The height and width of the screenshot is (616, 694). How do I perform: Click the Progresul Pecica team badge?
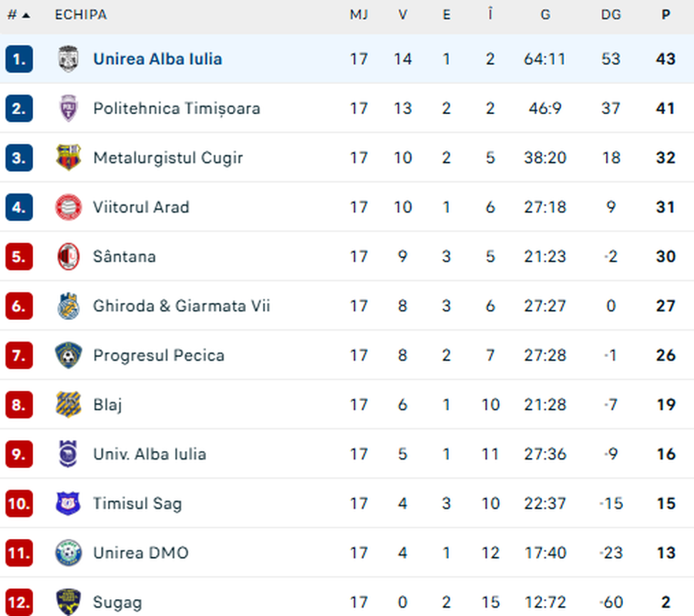tap(69, 355)
